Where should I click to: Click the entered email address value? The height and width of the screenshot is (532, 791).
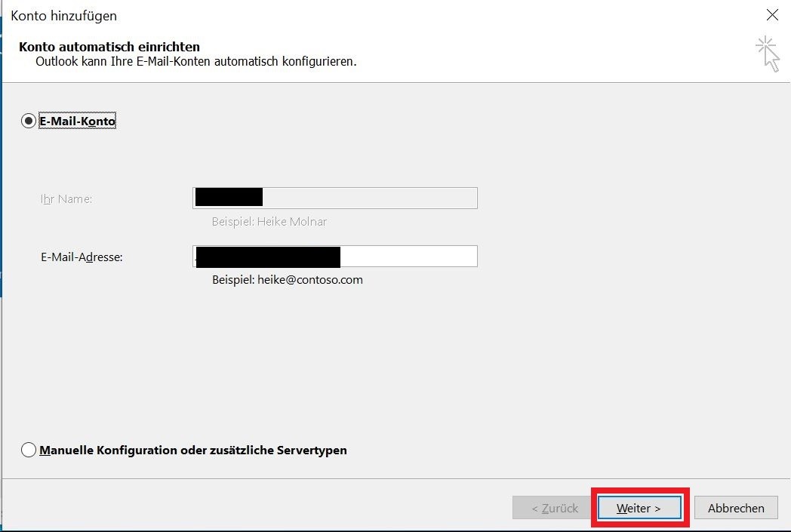click(268, 256)
